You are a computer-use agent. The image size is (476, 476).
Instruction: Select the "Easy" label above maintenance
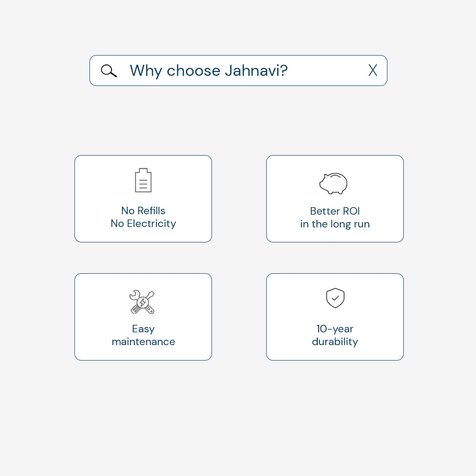[x=143, y=329]
